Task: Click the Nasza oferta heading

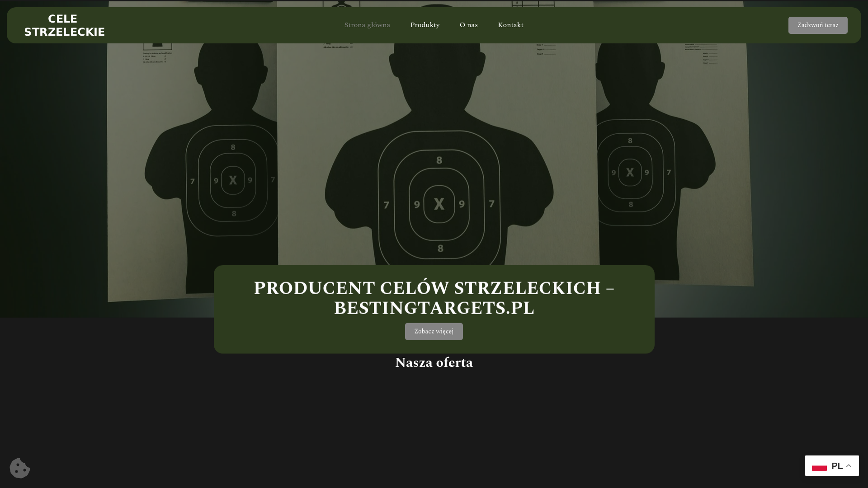Action: (434, 362)
